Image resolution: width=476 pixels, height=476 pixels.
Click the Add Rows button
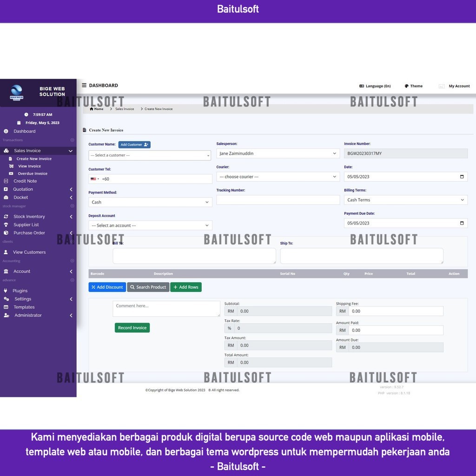point(186,287)
